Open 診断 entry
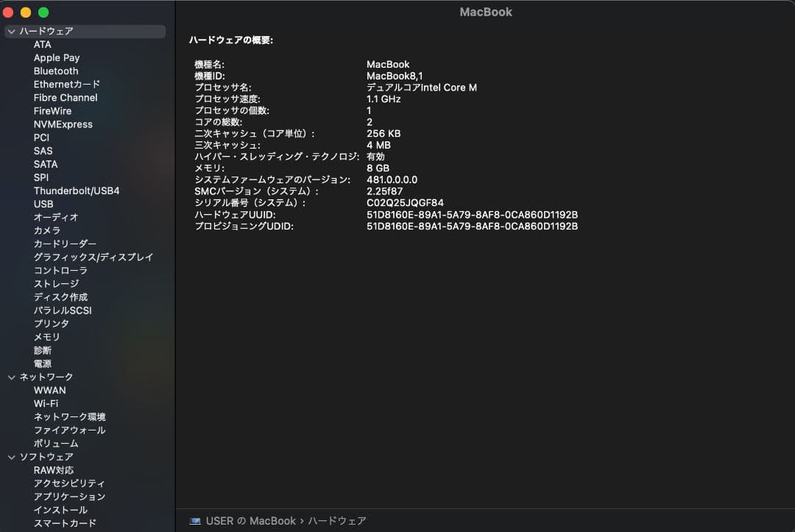Screen dimensions: 795x532 coord(43,350)
